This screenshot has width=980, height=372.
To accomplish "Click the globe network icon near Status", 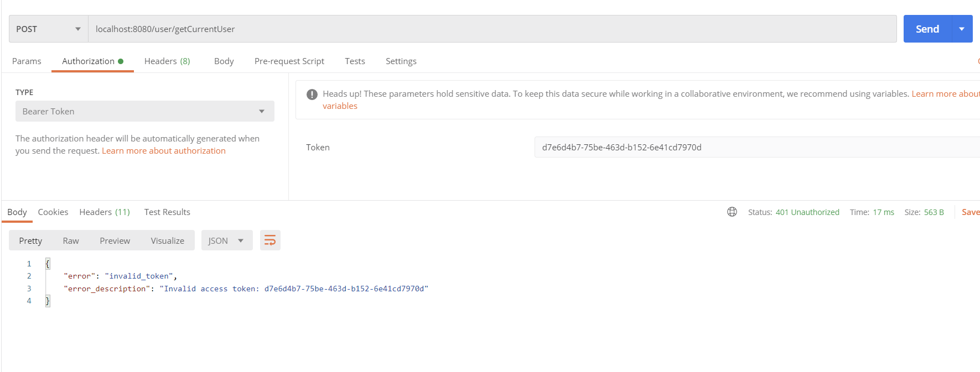I will pyautogui.click(x=732, y=212).
